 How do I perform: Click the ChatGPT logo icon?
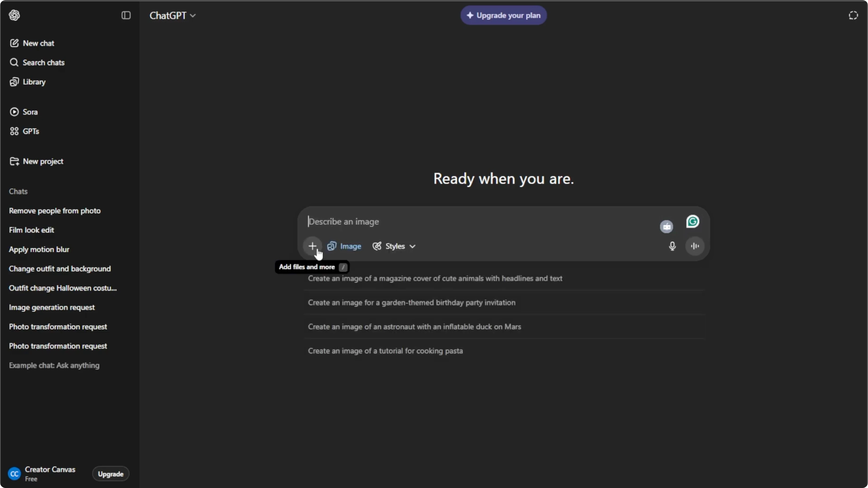pos(14,15)
